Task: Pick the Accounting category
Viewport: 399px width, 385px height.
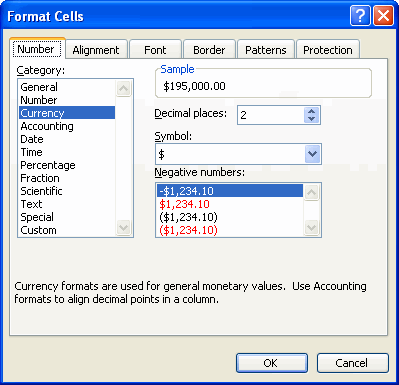Action: pyautogui.click(x=67, y=126)
